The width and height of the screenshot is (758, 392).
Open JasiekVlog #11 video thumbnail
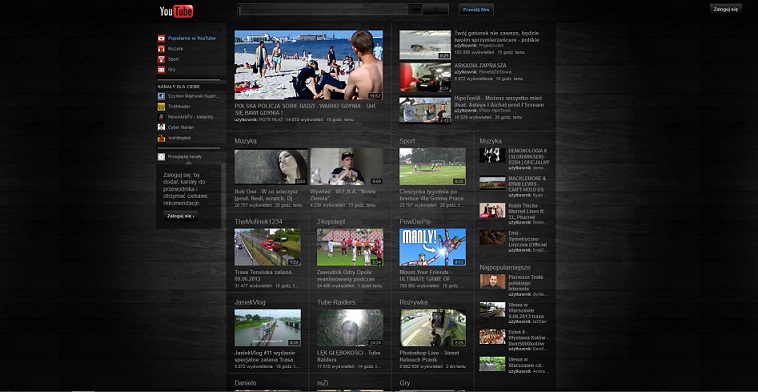pos(267,328)
